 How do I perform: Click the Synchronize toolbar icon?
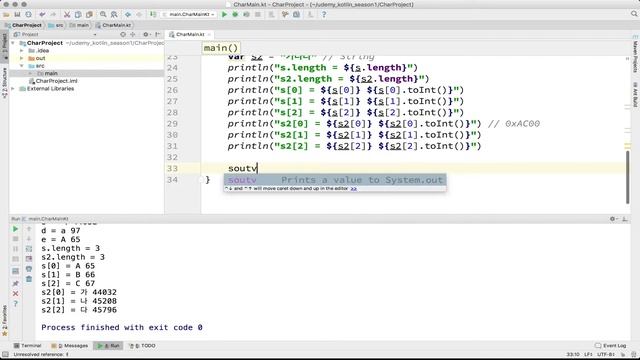(x=28, y=14)
